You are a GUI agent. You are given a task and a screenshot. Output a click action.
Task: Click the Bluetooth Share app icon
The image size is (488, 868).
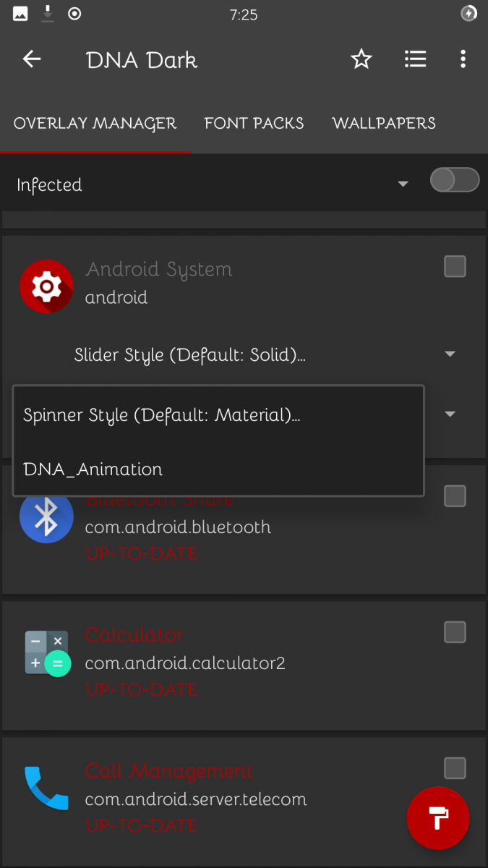tap(46, 516)
